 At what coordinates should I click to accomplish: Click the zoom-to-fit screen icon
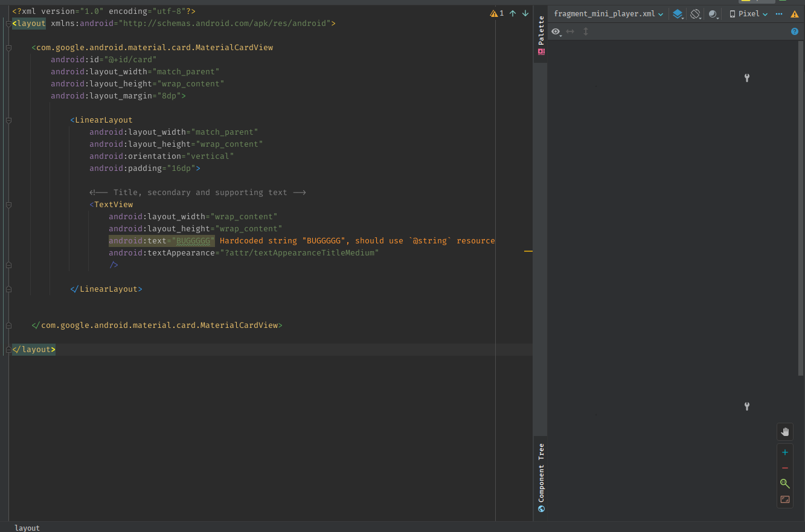tap(785, 499)
